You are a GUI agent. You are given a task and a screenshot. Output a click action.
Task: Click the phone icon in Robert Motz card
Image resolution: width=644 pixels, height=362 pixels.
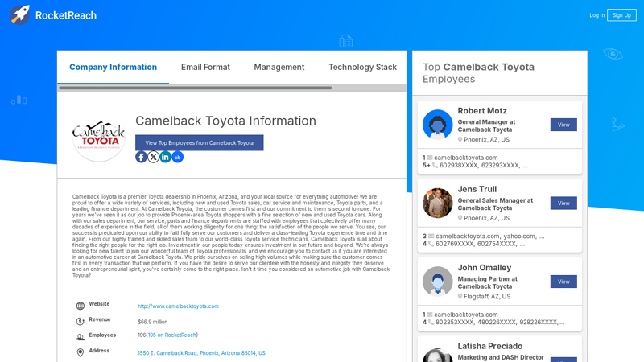pyautogui.click(x=435, y=166)
